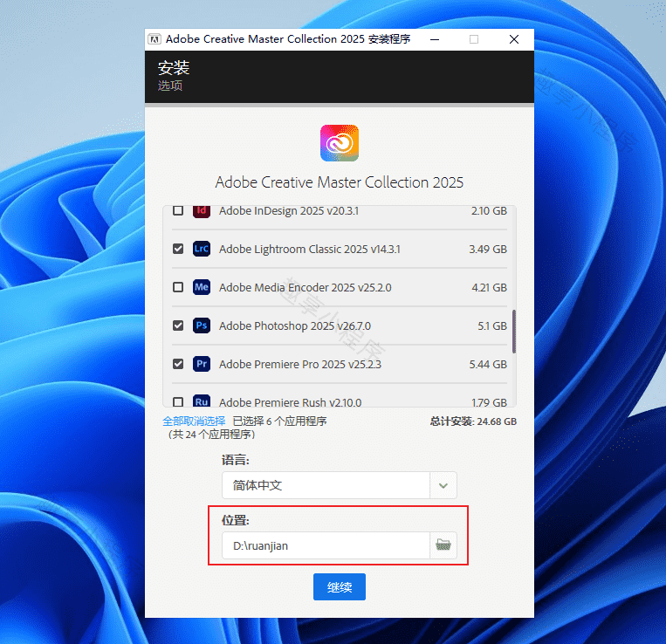The width and height of the screenshot is (666, 644).
Task: Open the language dropdown arrow
Action: coord(443,485)
